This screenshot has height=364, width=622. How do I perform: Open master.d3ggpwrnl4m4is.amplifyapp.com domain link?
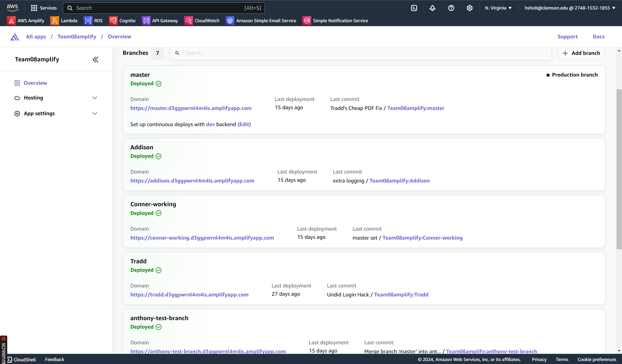[x=191, y=108]
